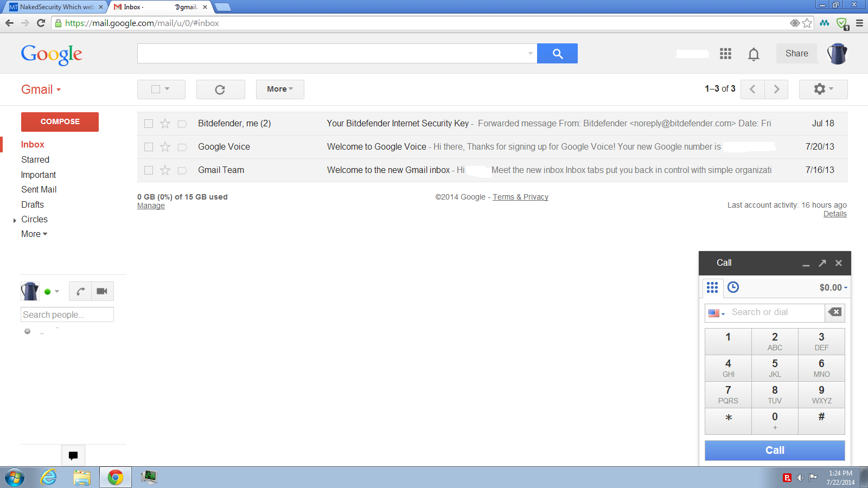Viewport: 868px width, 488px height.
Task: Start a video call from chat panel
Action: click(x=103, y=291)
